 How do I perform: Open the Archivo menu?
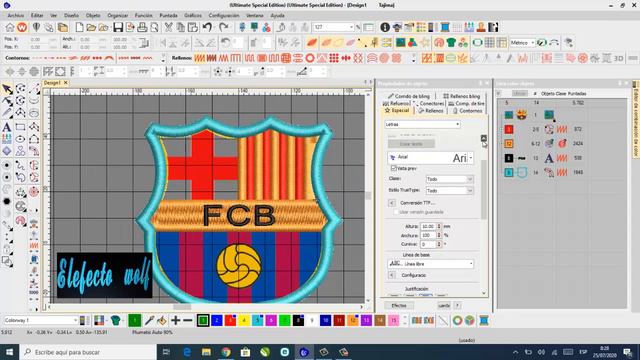[16, 16]
